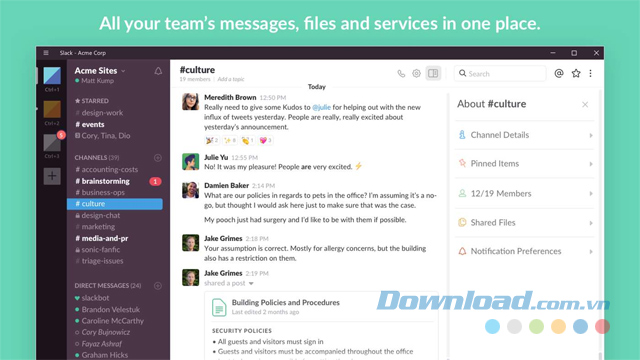The width and height of the screenshot is (640, 360).
Task: Click the sparkles reaction
Action: [230, 140]
